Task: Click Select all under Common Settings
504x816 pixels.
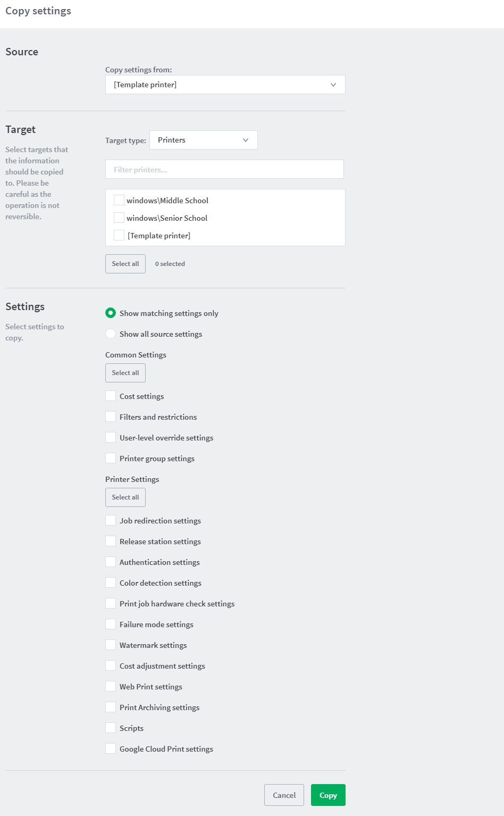Action: tap(125, 373)
